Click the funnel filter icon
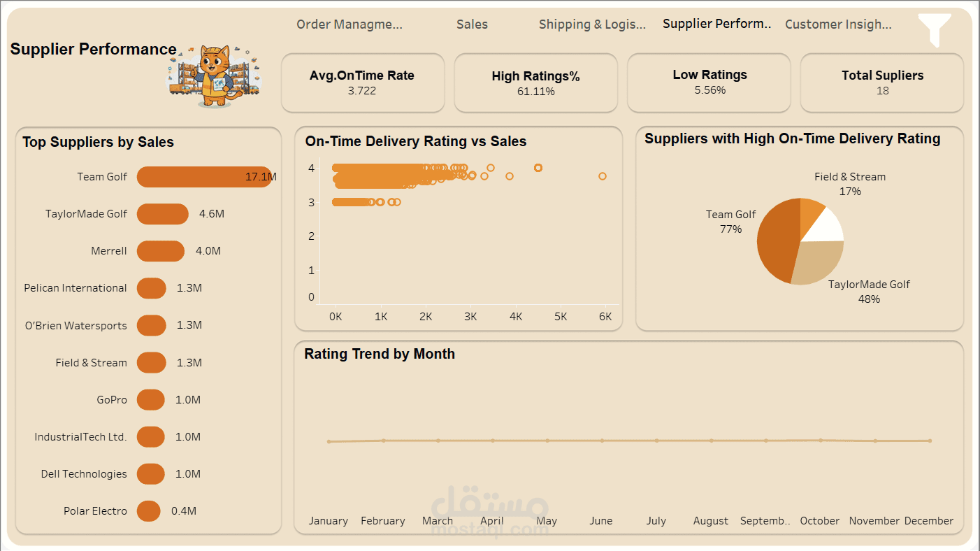This screenshot has height=551, width=980. (x=935, y=29)
